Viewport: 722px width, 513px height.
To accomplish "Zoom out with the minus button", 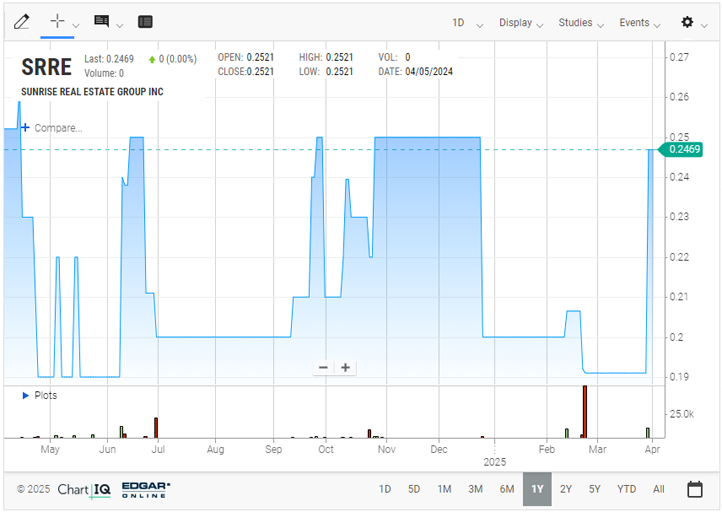I will click(323, 367).
